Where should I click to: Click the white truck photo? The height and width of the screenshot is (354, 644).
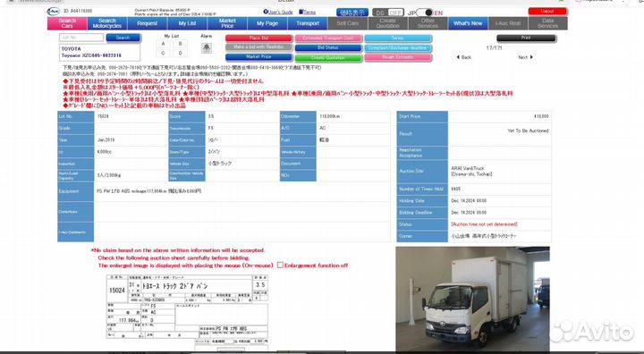coord(473,299)
